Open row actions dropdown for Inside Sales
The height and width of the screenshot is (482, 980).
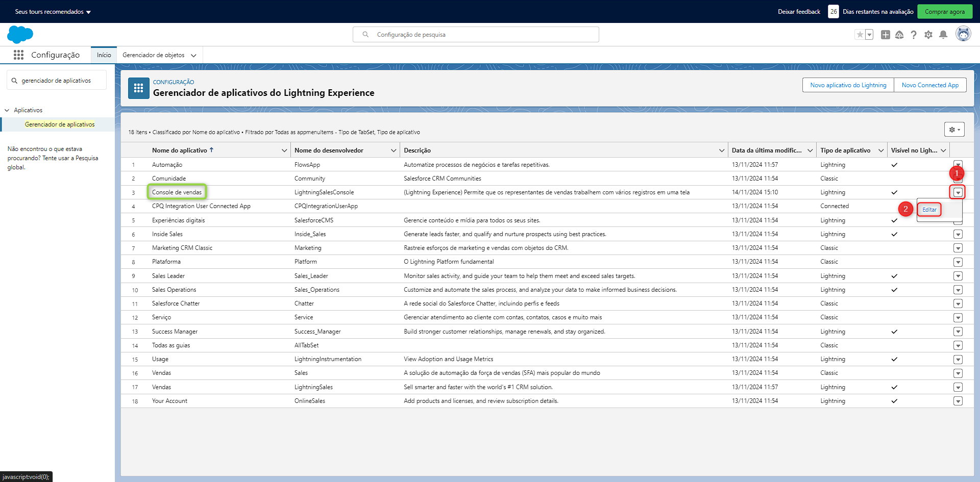click(x=958, y=234)
